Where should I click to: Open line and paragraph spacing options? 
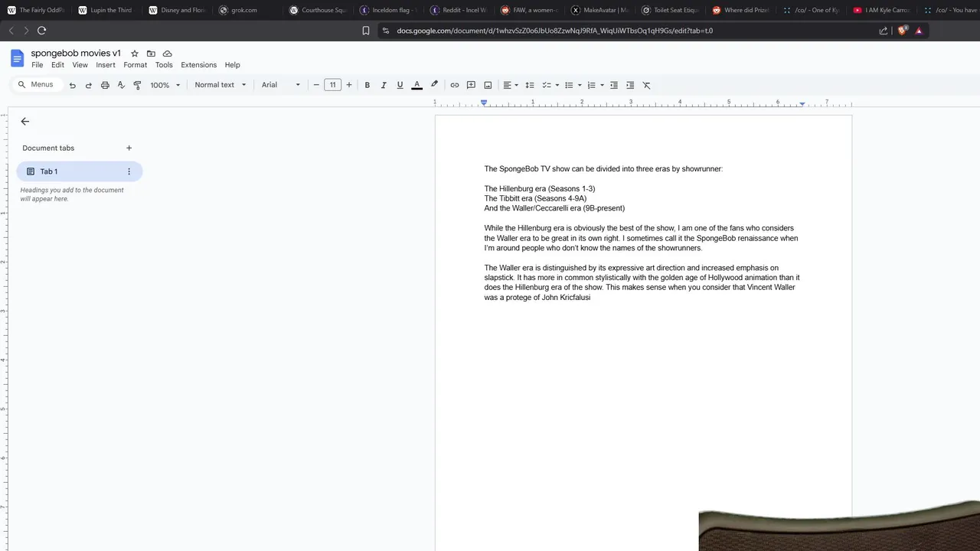tap(530, 85)
